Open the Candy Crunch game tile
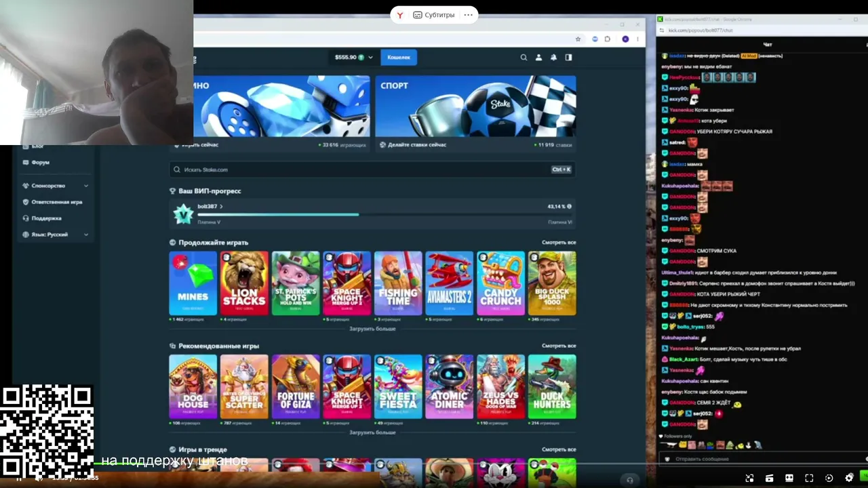 pos(500,283)
